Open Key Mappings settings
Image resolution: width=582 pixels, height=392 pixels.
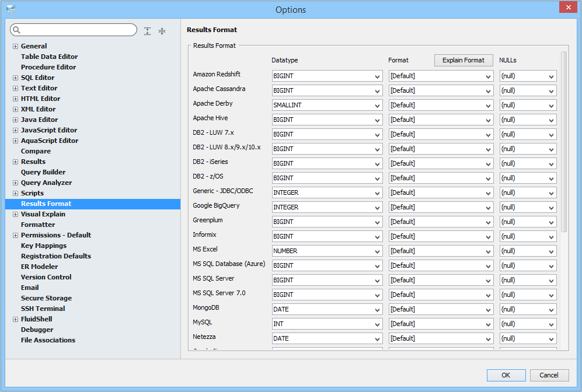click(x=44, y=246)
